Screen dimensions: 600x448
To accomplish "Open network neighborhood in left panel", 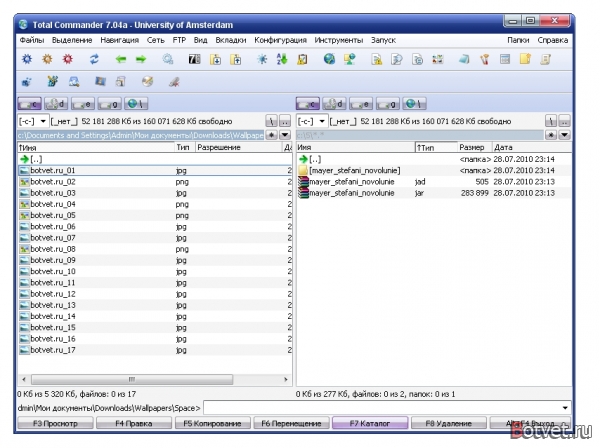I will click(136, 104).
